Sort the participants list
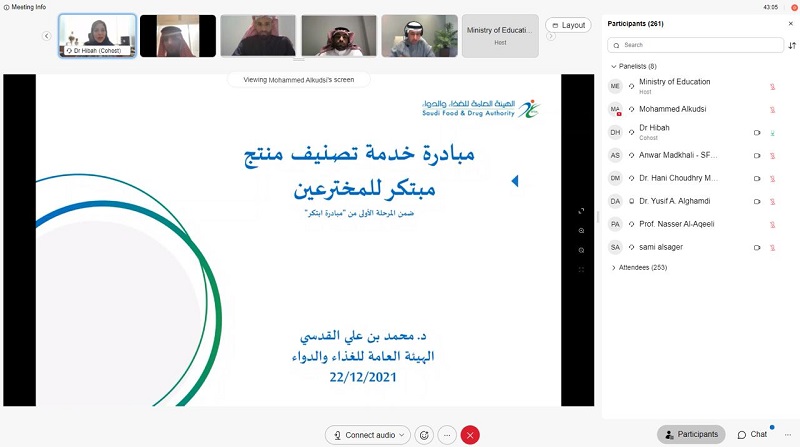800x447 pixels. (x=792, y=45)
